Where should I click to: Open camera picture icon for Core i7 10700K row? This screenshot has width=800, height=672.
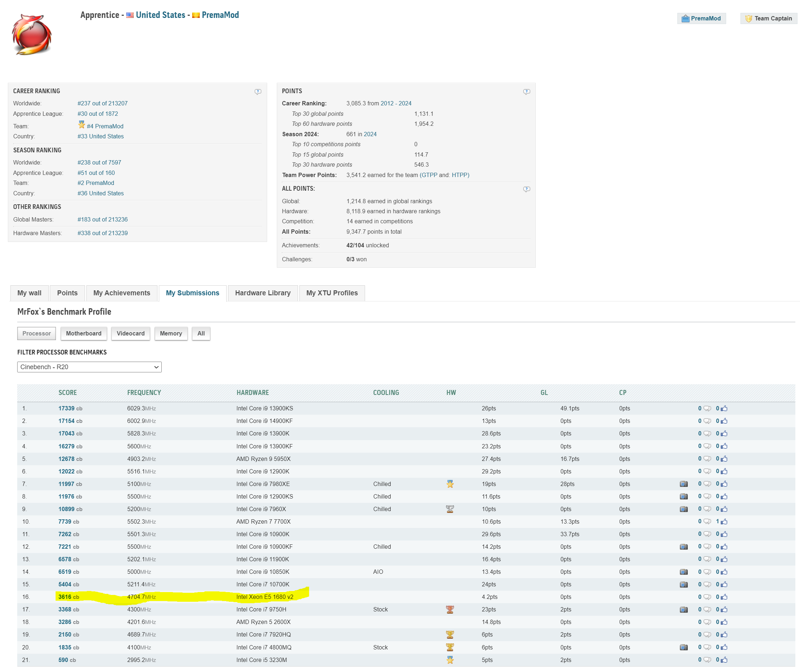pos(684,585)
